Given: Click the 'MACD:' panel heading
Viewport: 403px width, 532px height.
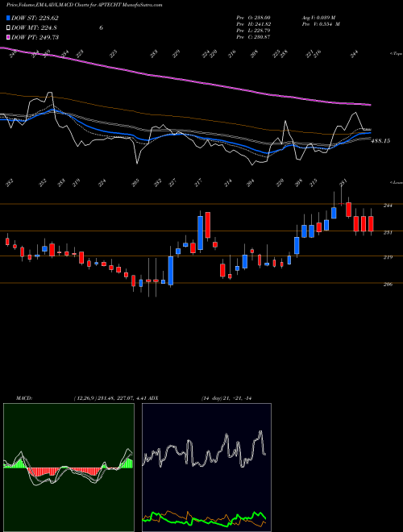Looking at the screenshot, I should [24, 398].
